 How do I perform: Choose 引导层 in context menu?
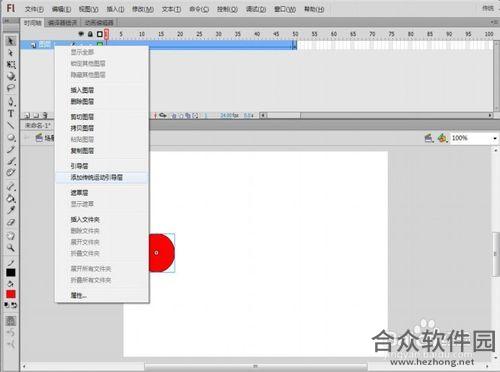[x=102, y=166]
